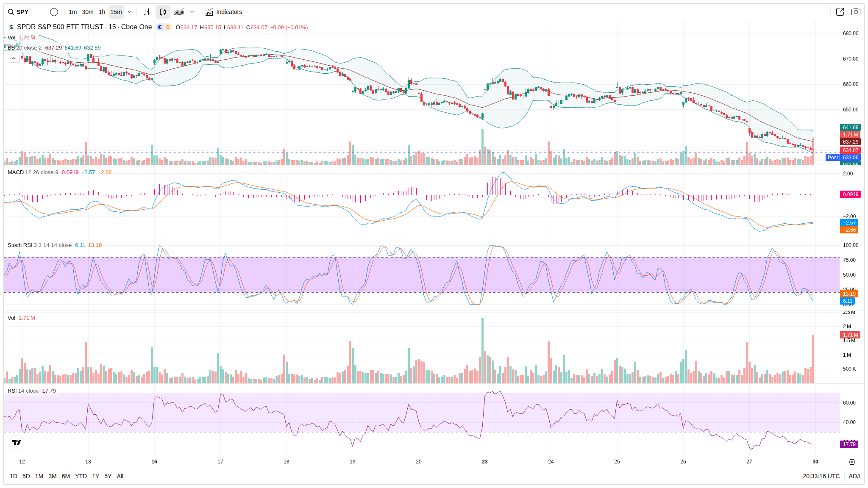Click the TradingView logo badge
The height and width of the screenshot is (488, 868).
coord(16,442)
